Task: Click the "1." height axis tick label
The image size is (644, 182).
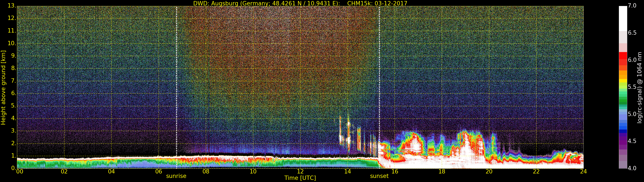Action: [14, 156]
